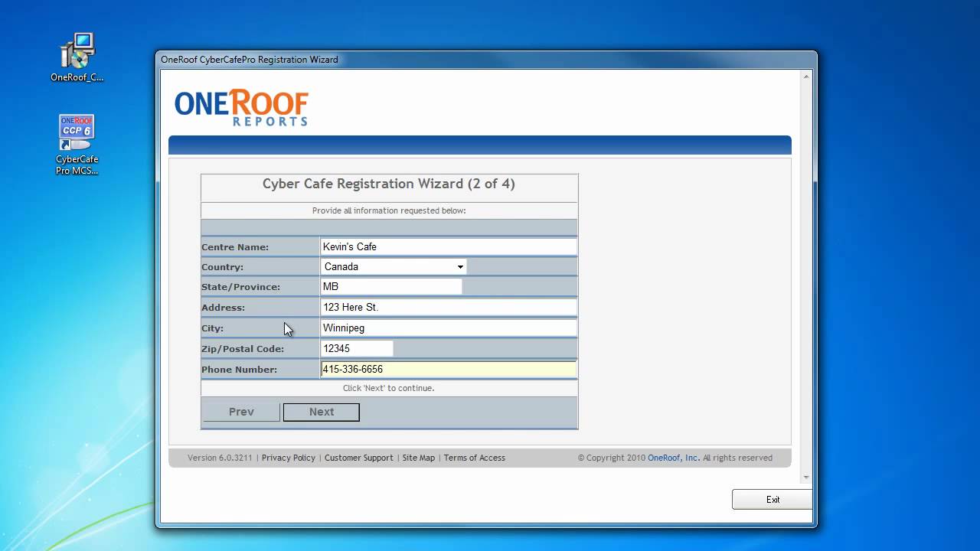Click the 'Address:' label

click(224, 308)
